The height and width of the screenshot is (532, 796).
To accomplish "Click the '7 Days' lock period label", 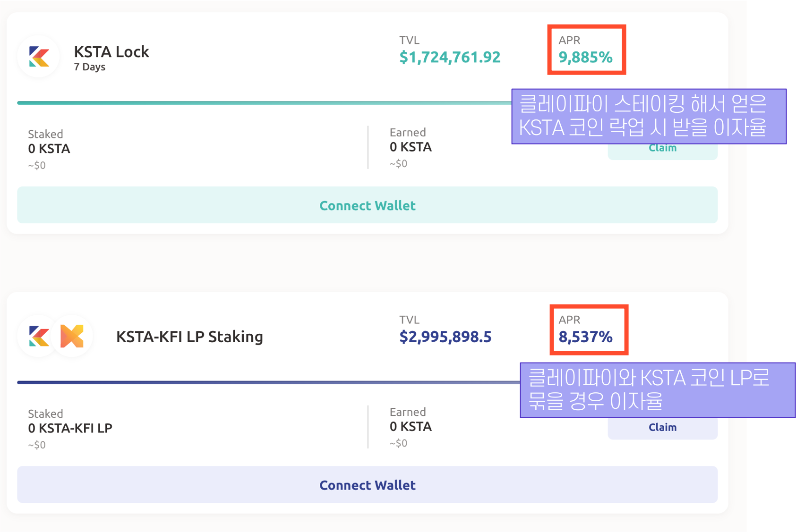I will click(90, 67).
